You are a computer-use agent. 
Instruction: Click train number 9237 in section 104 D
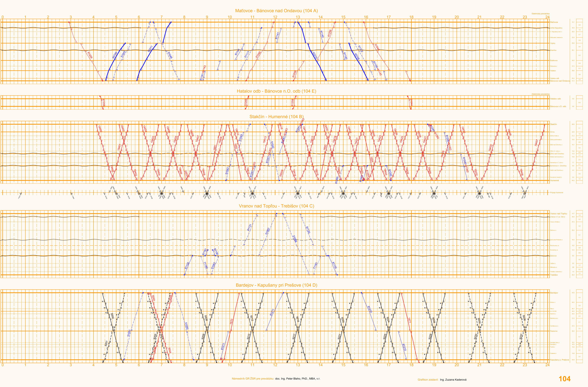coord(521,337)
